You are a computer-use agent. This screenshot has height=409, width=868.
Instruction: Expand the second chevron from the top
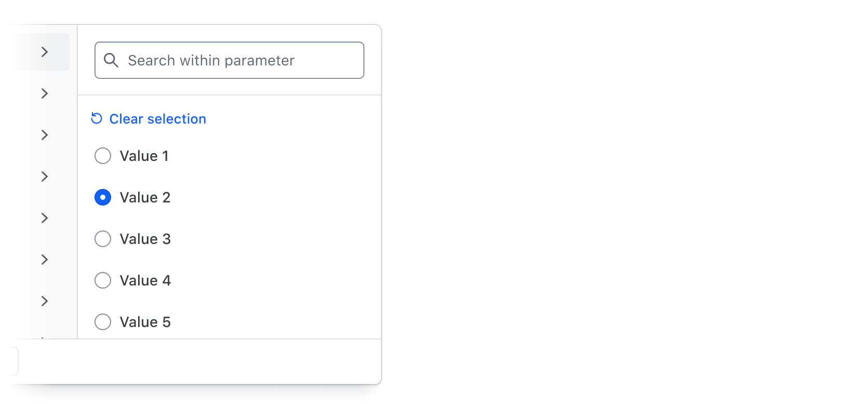coord(45,93)
